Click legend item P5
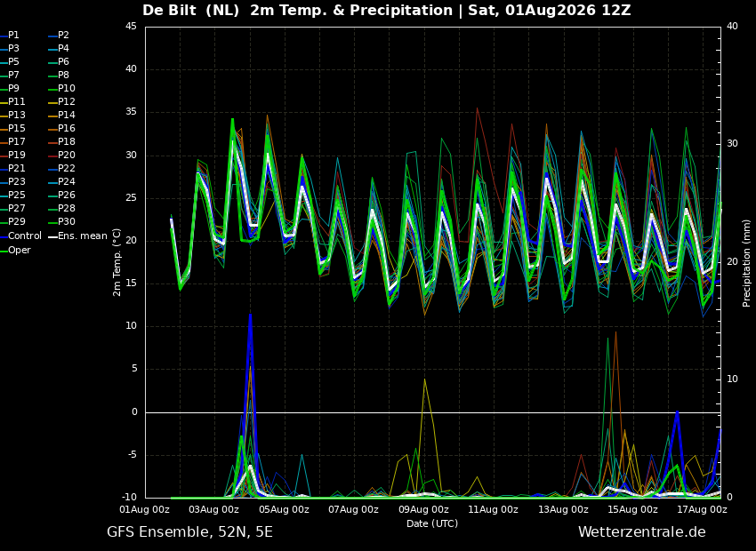 pyautogui.click(x=10, y=62)
